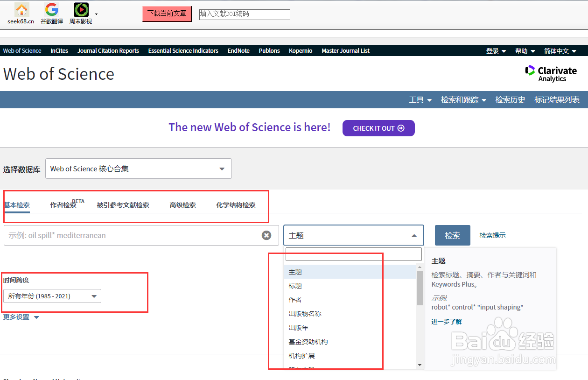Open EndNote from the navigation bar

(x=238, y=50)
